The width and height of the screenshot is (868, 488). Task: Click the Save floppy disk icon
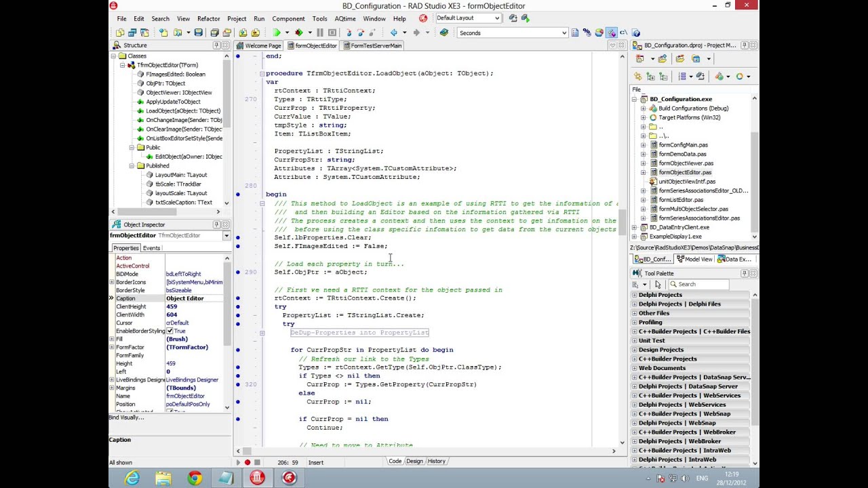click(x=198, y=33)
